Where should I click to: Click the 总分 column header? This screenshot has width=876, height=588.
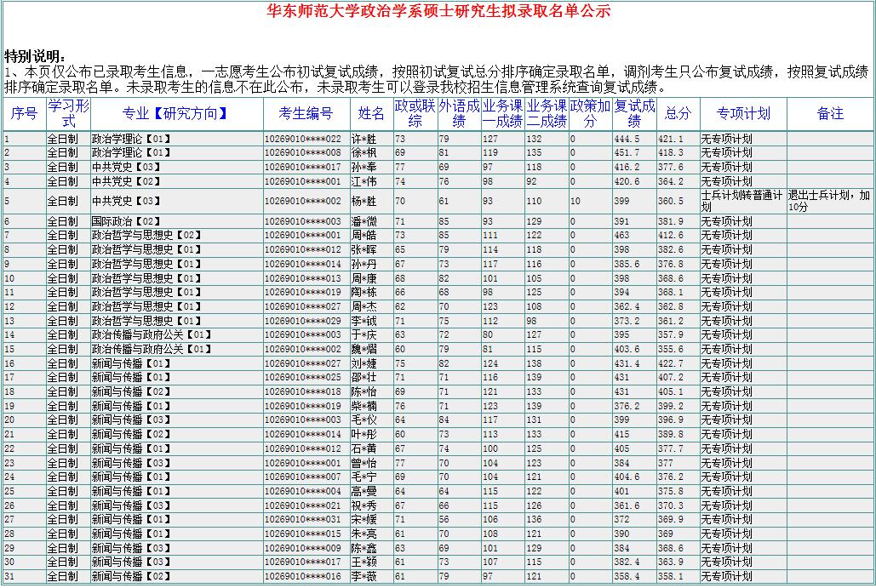[x=678, y=114]
